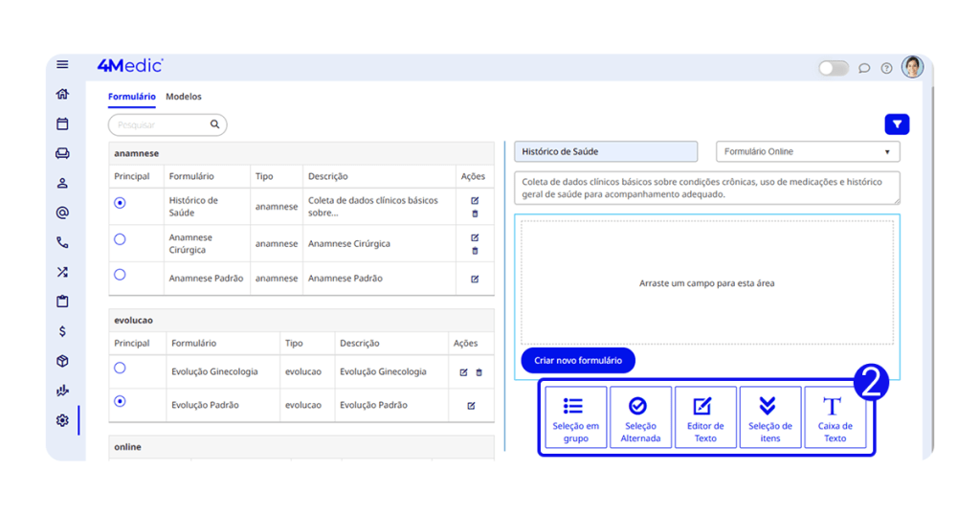The width and height of the screenshot is (980, 515).
Task: Click the settings gear in sidebar
Action: click(x=62, y=420)
